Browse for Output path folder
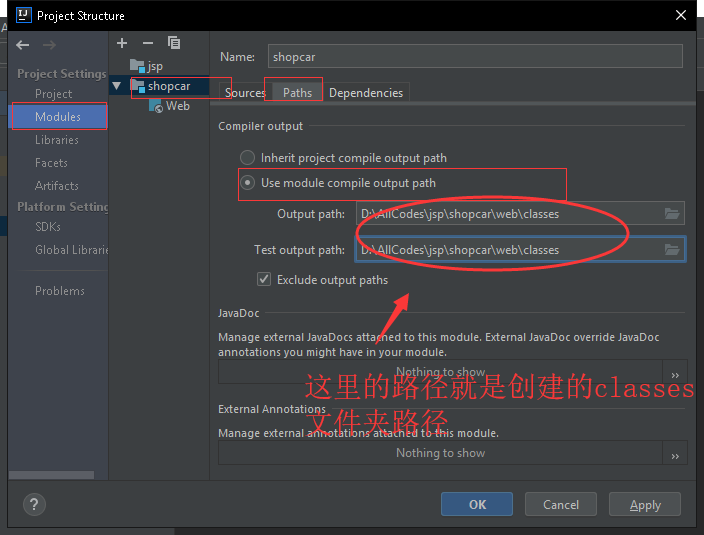This screenshot has width=704, height=535. click(x=672, y=214)
